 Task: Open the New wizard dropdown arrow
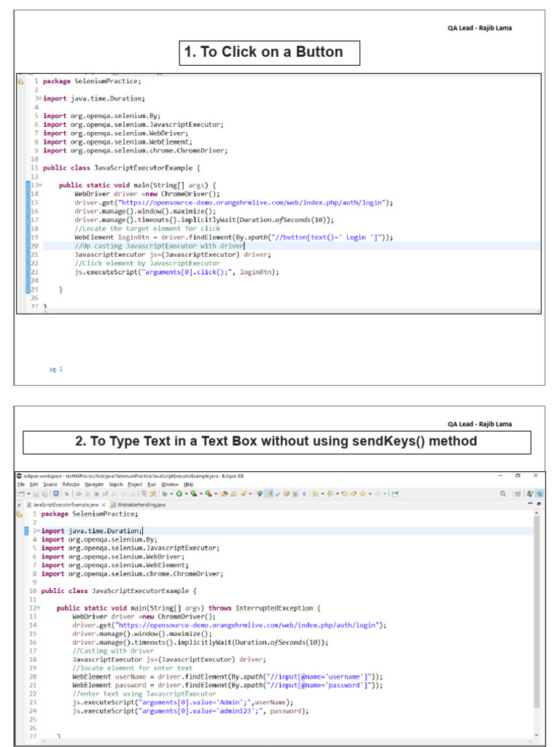28,494
